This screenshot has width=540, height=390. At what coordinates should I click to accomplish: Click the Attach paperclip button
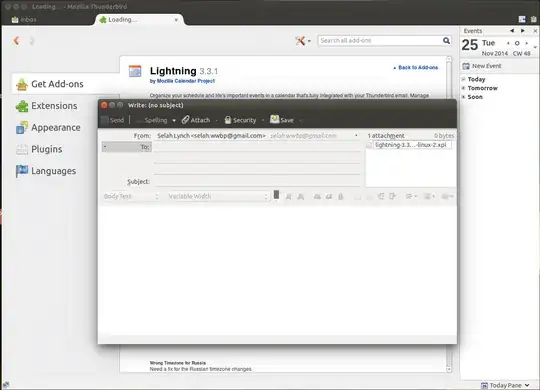pyautogui.click(x=196, y=120)
